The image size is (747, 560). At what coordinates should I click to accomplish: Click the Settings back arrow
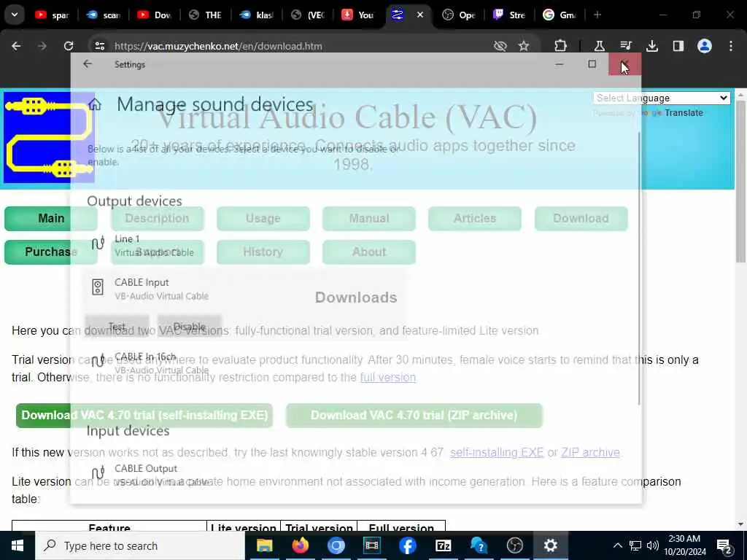(88, 64)
